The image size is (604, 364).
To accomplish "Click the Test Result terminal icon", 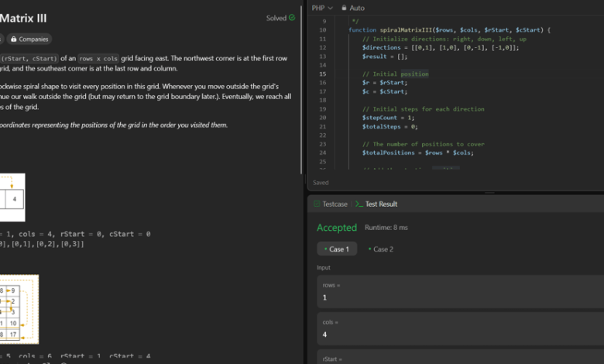I will 359,204.
